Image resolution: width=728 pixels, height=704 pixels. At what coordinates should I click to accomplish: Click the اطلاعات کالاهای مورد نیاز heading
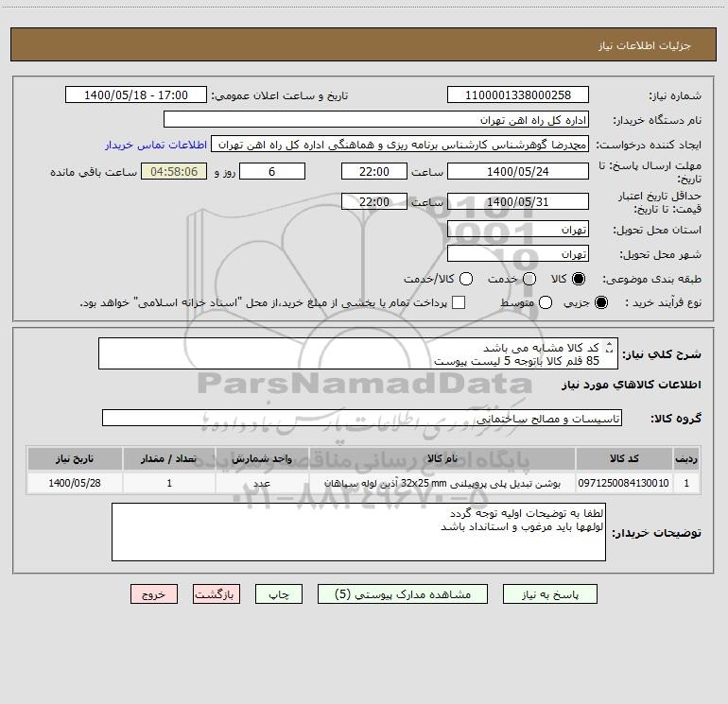pyautogui.click(x=632, y=385)
